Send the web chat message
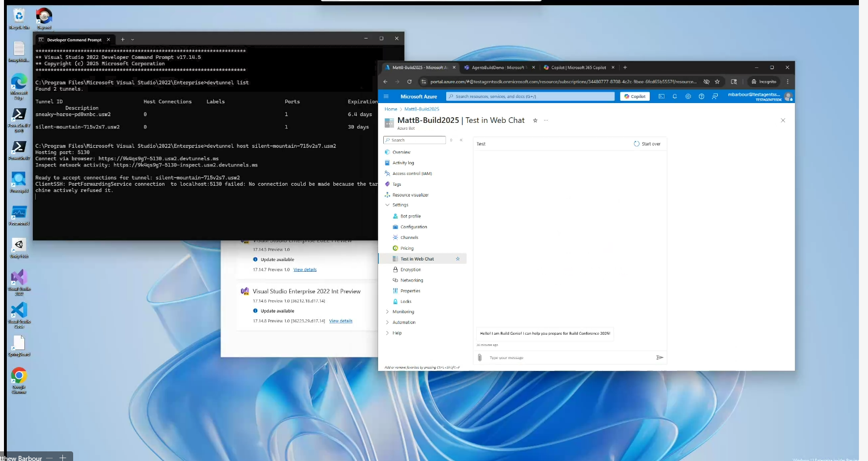Viewport: 868px width, 461px height. pos(659,357)
